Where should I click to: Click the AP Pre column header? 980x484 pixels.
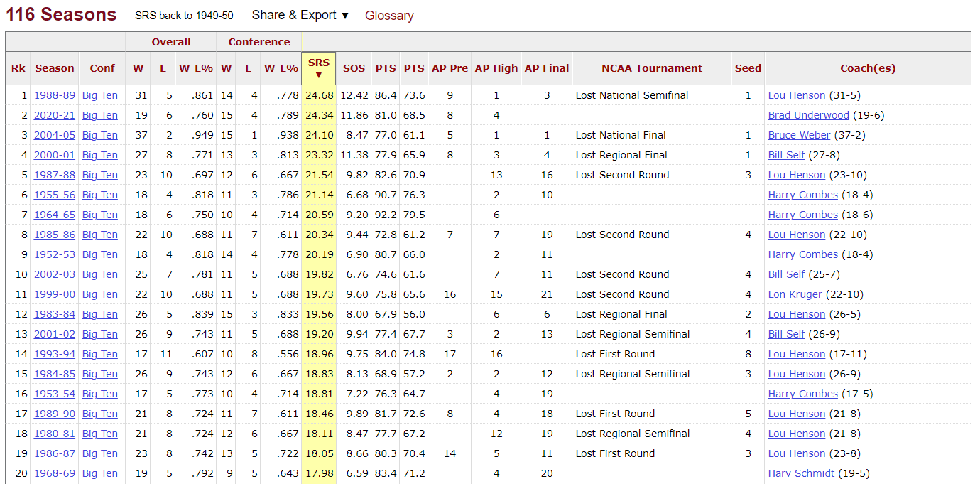pos(450,68)
